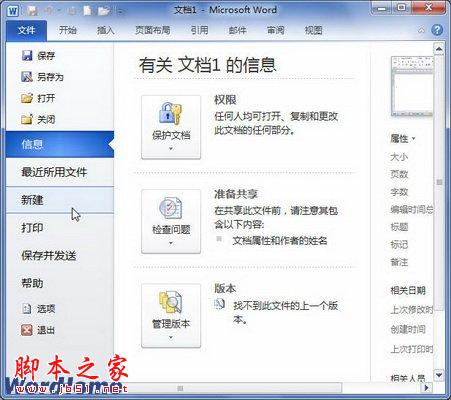Open the 保护文档 lock button menu
451x400 pixels.
click(171, 127)
